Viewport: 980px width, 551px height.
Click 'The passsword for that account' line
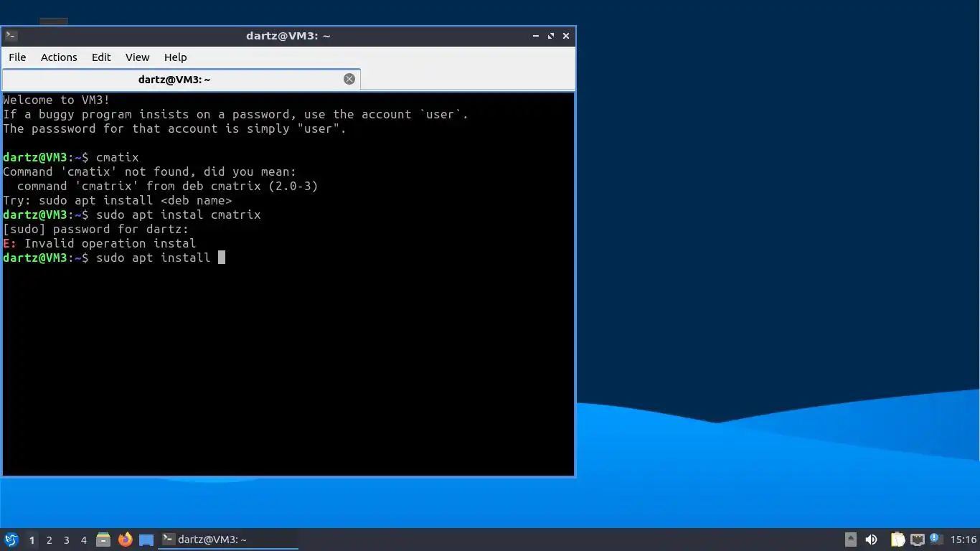(x=175, y=128)
